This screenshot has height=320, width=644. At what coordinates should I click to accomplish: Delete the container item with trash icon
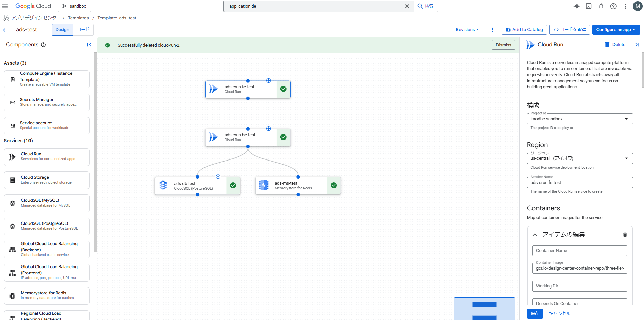625,235
